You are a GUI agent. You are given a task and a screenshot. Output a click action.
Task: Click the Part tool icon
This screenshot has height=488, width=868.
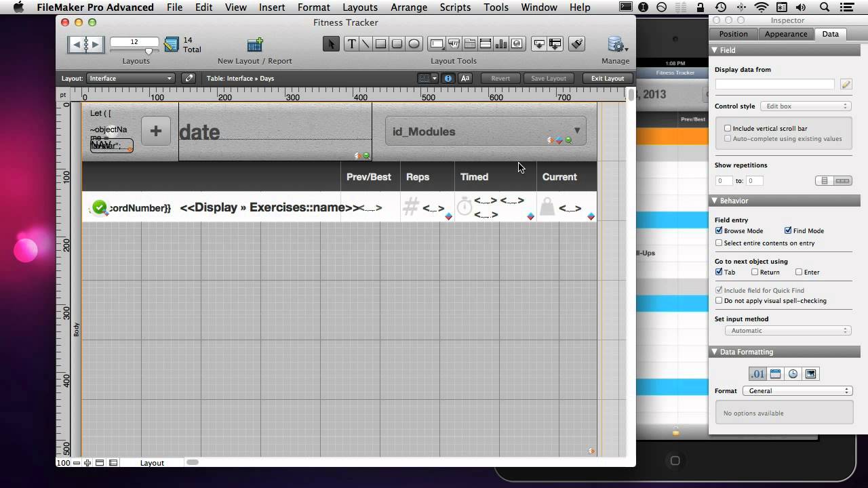point(555,44)
